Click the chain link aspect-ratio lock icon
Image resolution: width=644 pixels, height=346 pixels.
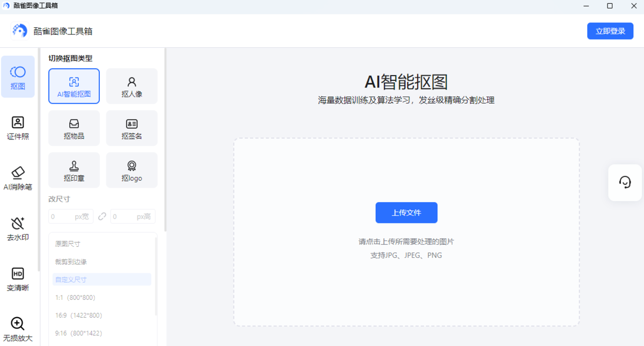click(x=102, y=217)
